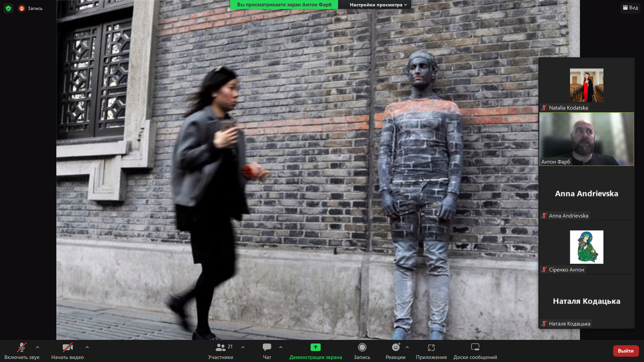Click muted mic icon beside Сіренко Антон
Viewport: 644px width, 362px height.
544,270
